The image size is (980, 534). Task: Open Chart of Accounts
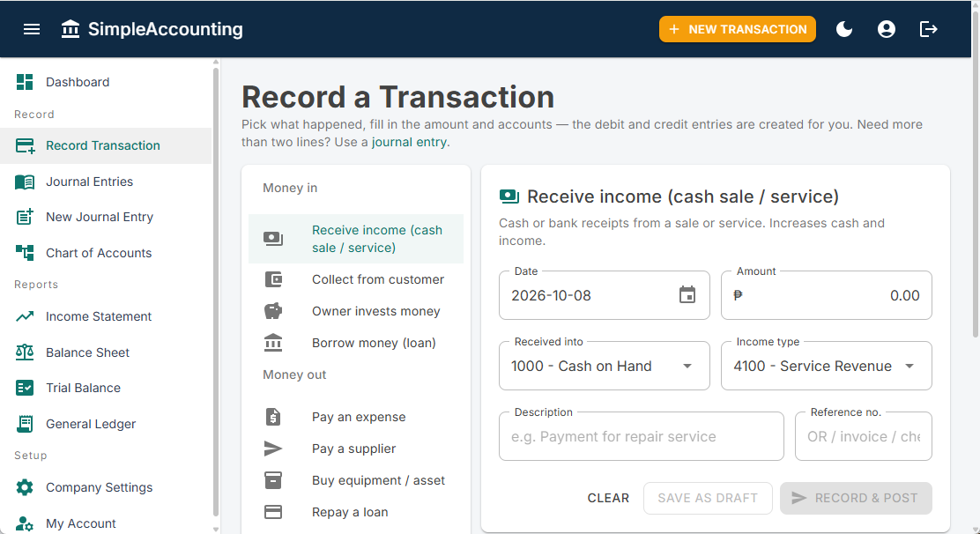click(106, 253)
